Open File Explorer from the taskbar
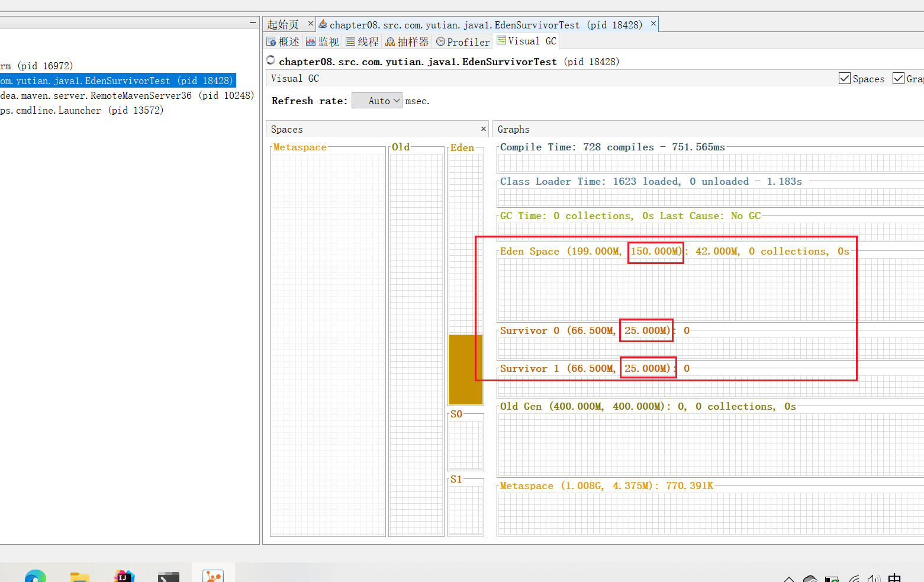This screenshot has height=582, width=924. click(x=80, y=577)
